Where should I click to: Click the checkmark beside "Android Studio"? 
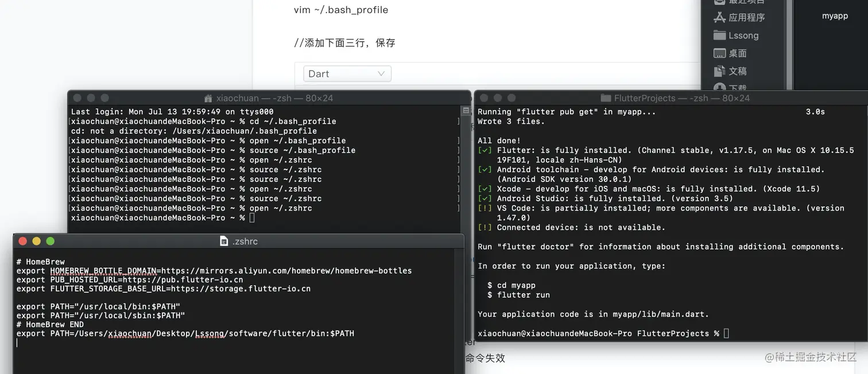point(485,198)
